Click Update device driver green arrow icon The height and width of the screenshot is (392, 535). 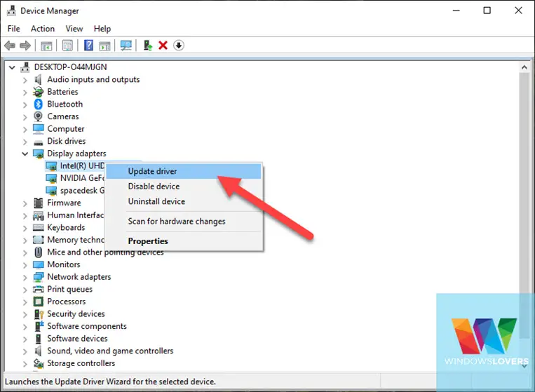tap(147, 46)
